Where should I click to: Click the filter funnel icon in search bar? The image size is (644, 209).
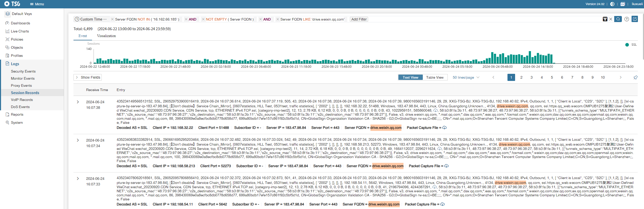click(605, 19)
